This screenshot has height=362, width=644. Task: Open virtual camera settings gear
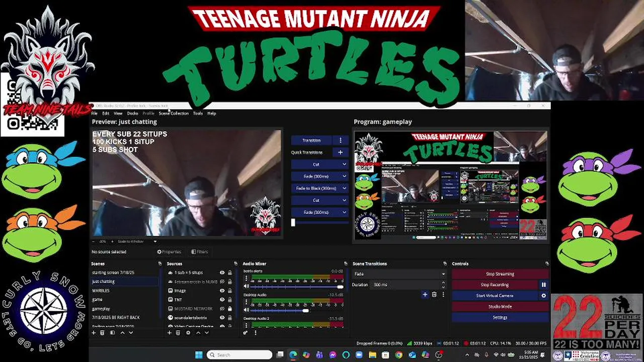point(543,296)
